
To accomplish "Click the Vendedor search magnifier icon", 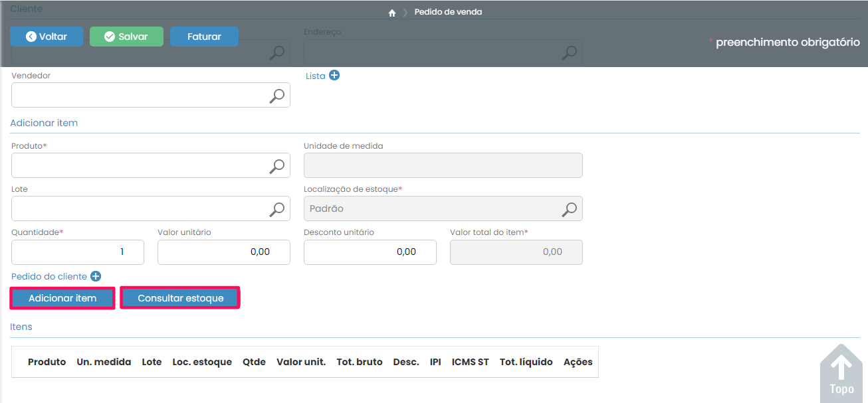I will 276,96.
